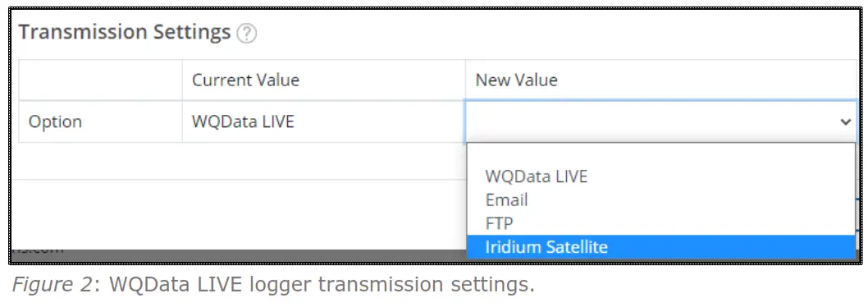The image size is (868, 307).
Task: Select Iridium Satellite from the dropdown list
Action: click(x=661, y=247)
